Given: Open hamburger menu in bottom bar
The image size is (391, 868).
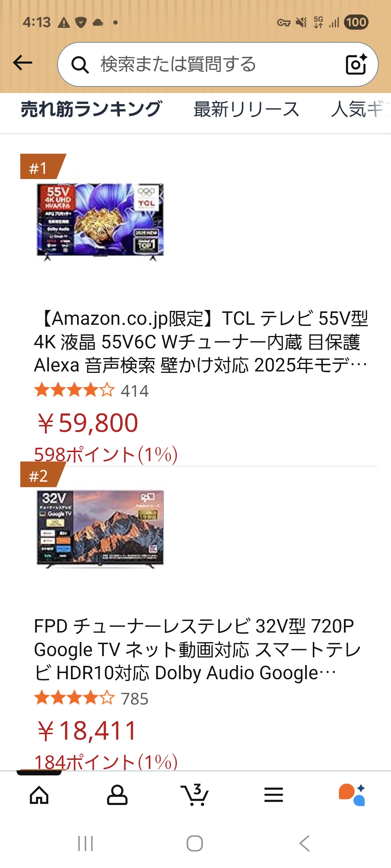Looking at the screenshot, I should pos(274,795).
